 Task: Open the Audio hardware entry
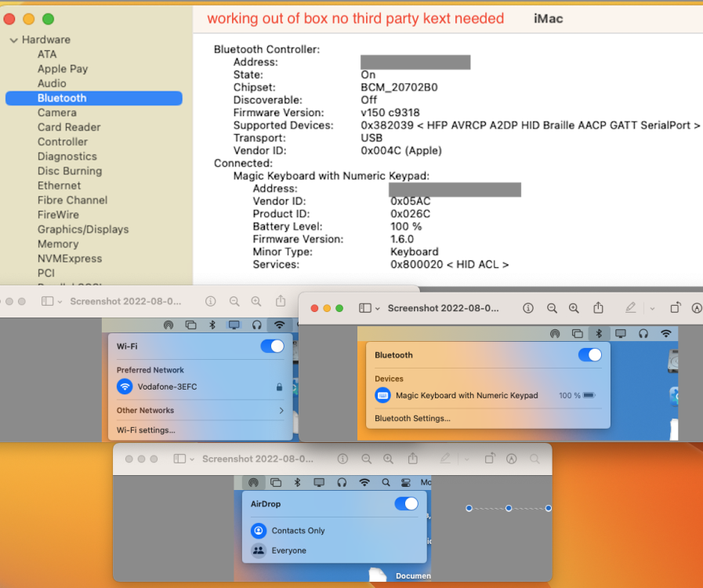pyautogui.click(x=52, y=83)
